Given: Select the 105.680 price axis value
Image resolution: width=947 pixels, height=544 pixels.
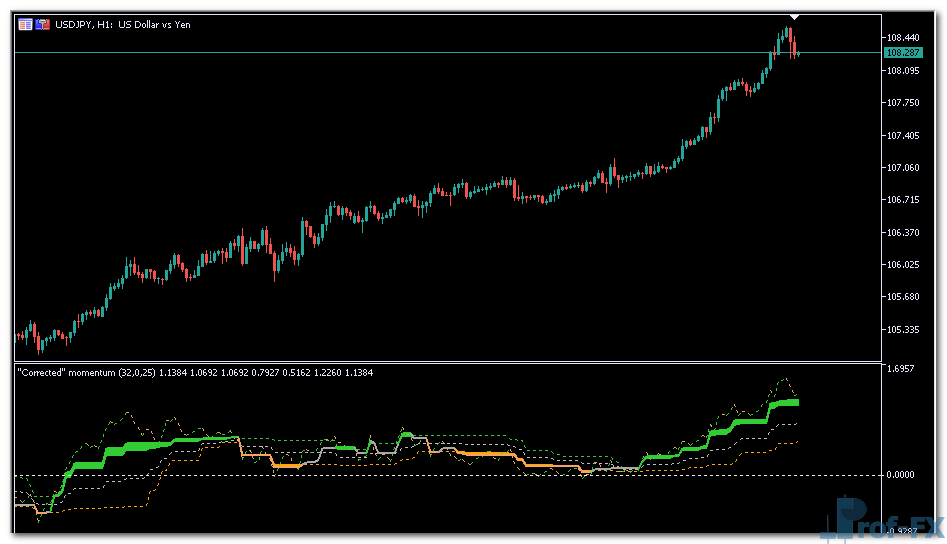Looking at the screenshot, I should 902,297.
